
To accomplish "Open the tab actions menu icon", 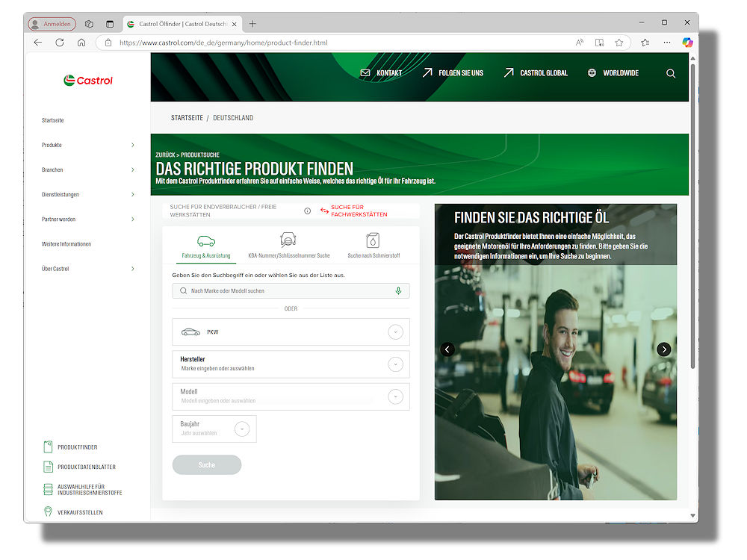I will pos(110,24).
